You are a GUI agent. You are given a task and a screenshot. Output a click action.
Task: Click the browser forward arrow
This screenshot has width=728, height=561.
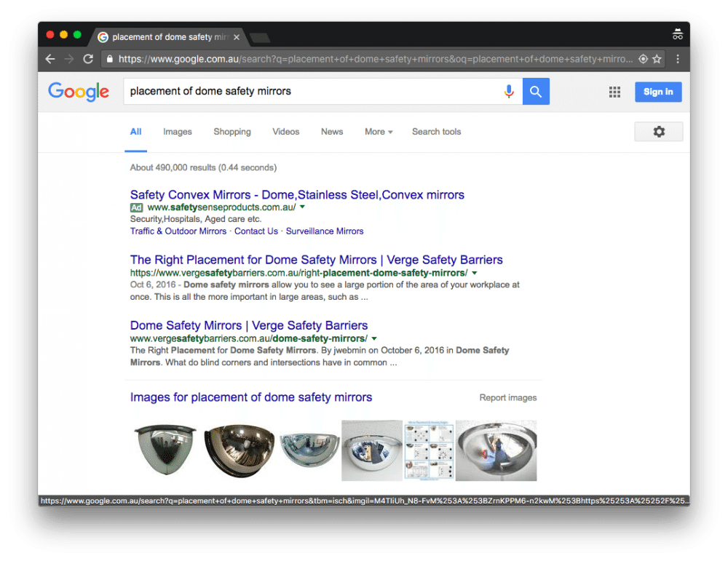(x=68, y=59)
